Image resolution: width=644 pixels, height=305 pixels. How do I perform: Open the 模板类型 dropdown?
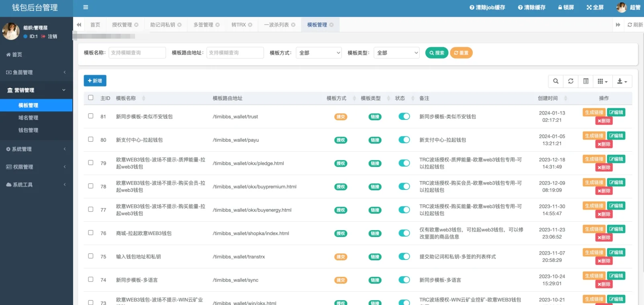point(397,53)
